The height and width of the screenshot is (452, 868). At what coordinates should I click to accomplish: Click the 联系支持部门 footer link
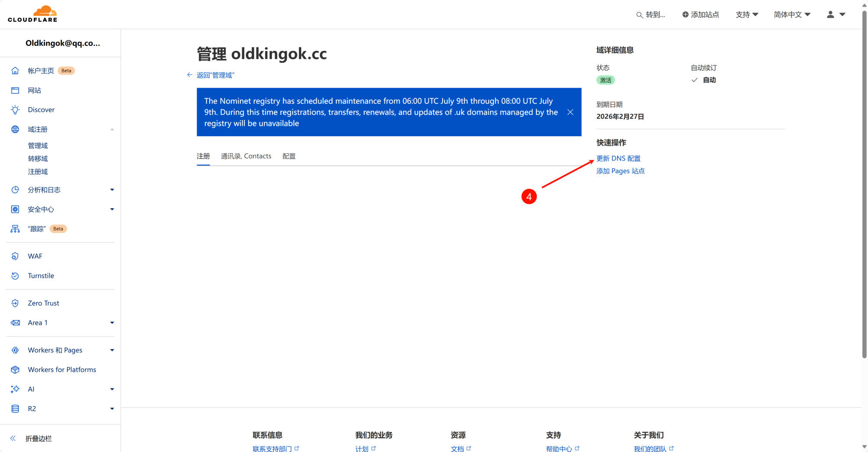point(272,449)
